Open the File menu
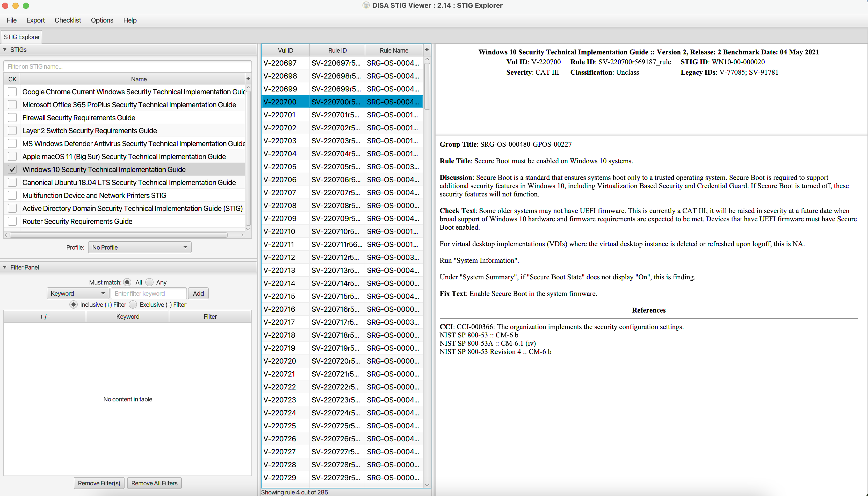 [x=11, y=20]
